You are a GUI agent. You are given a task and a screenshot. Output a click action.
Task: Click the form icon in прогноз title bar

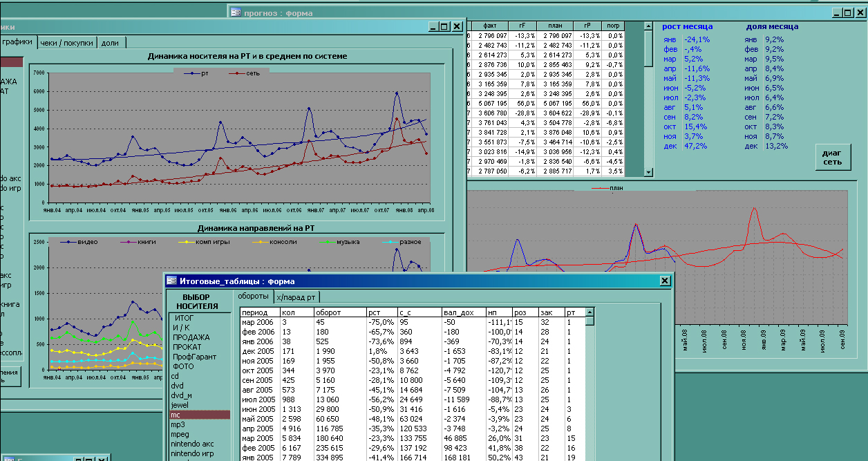[x=236, y=12]
